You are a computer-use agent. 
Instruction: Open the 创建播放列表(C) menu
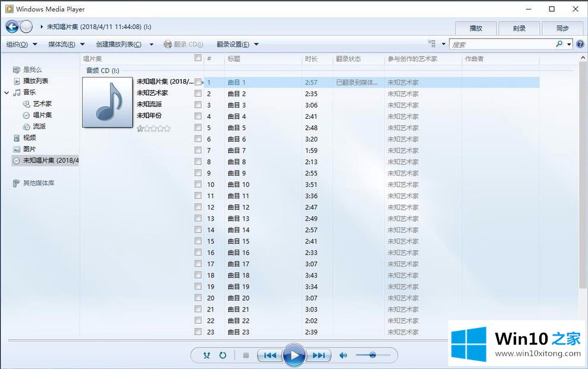118,44
